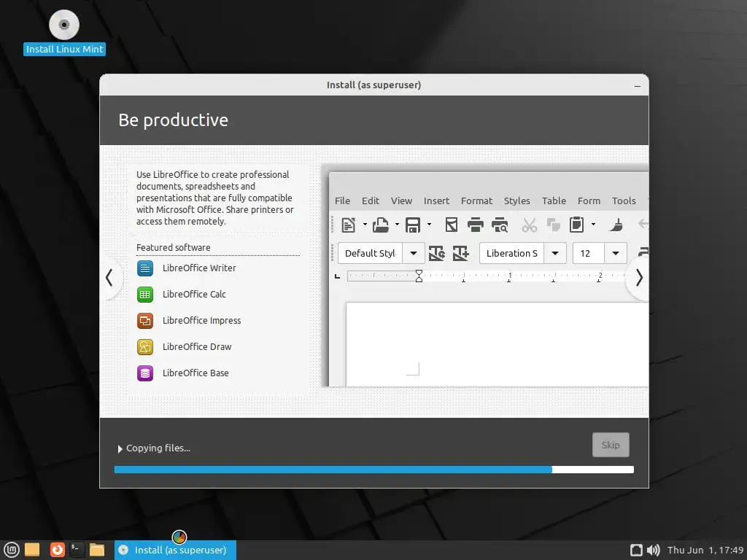Click the Export as PDF icon
Image resolution: width=747 pixels, height=560 pixels.
[451, 225]
